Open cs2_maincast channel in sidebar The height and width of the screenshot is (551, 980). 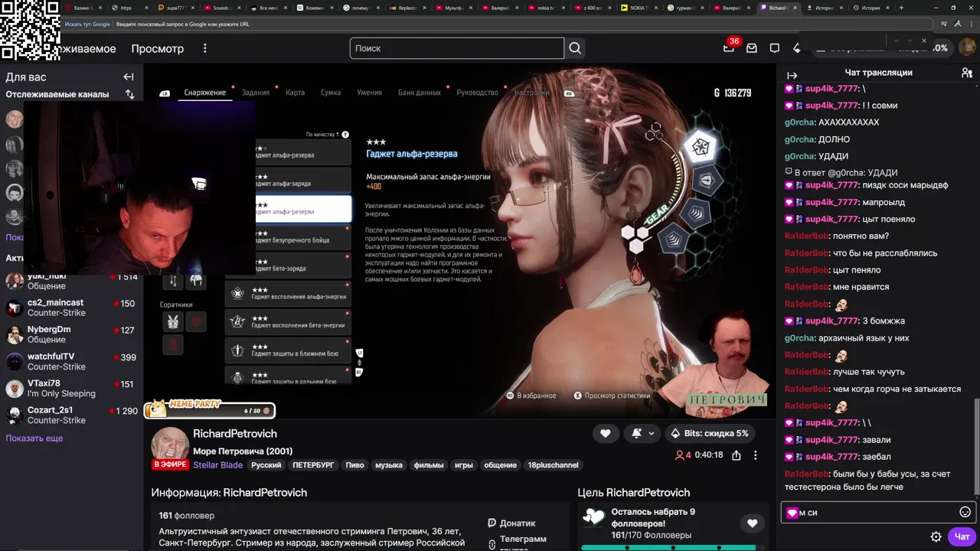(70, 308)
